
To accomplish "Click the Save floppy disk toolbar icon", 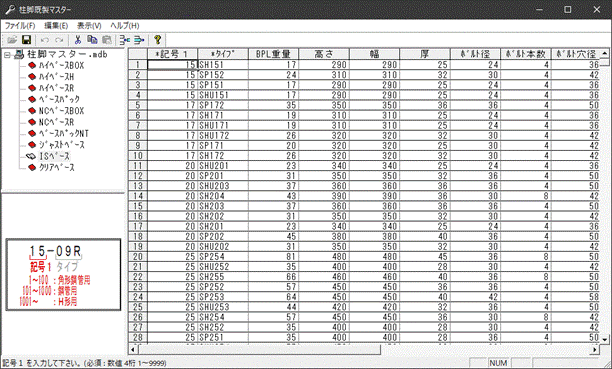I will point(26,40).
